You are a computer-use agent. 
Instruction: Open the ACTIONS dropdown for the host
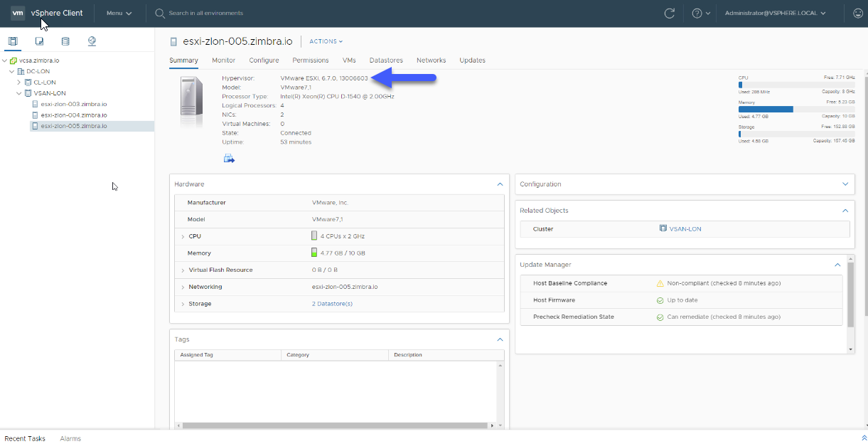coord(326,41)
